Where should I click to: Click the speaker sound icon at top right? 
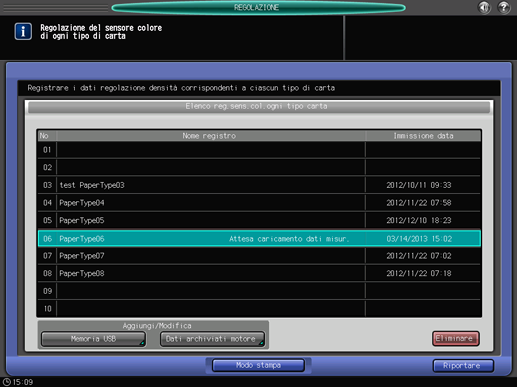[484, 7]
